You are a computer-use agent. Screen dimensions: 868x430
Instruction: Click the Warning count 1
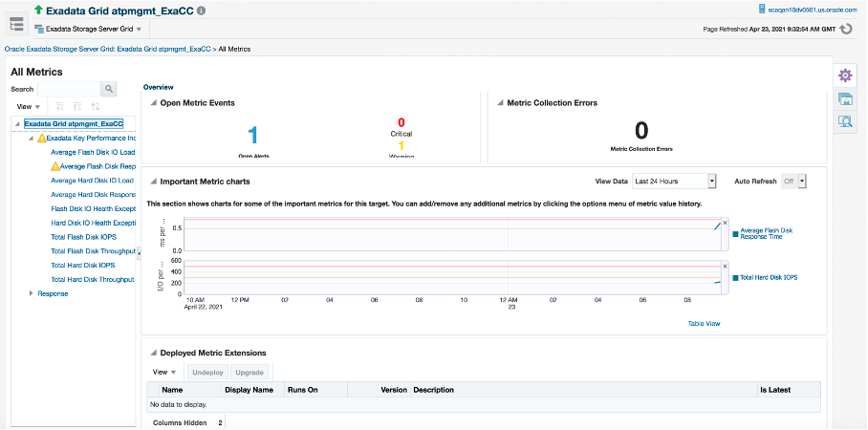point(401,146)
